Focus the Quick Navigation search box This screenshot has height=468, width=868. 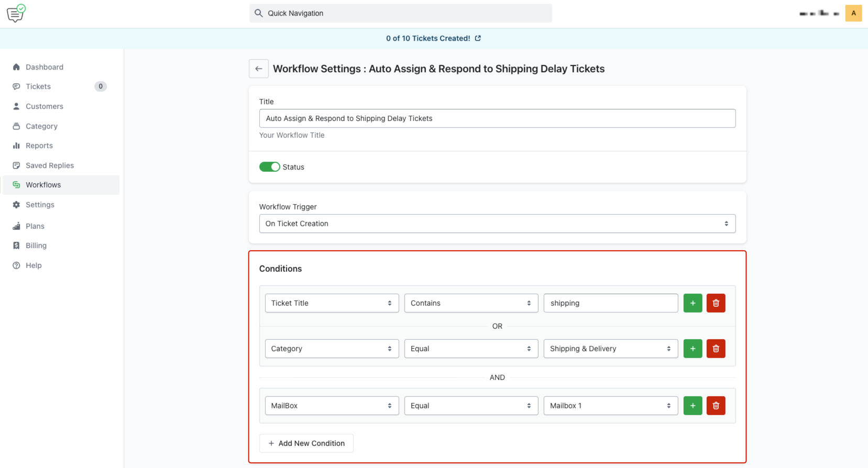pyautogui.click(x=401, y=14)
